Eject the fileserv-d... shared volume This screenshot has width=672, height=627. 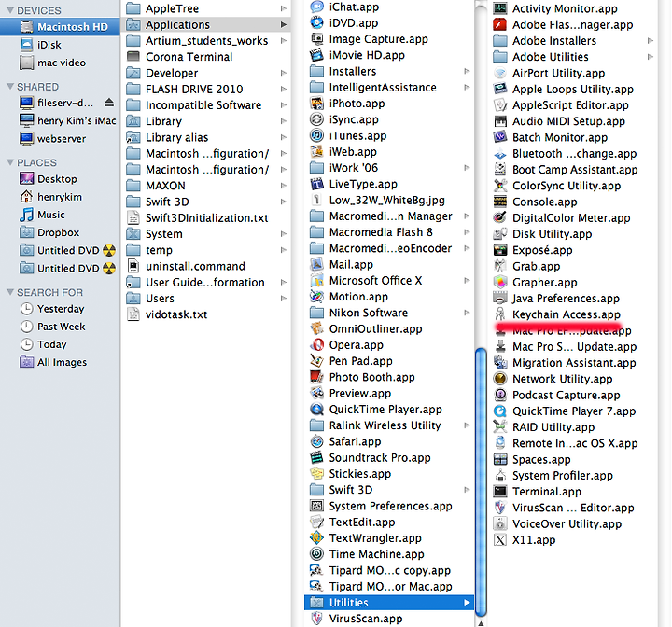click(x=109, y=103)
